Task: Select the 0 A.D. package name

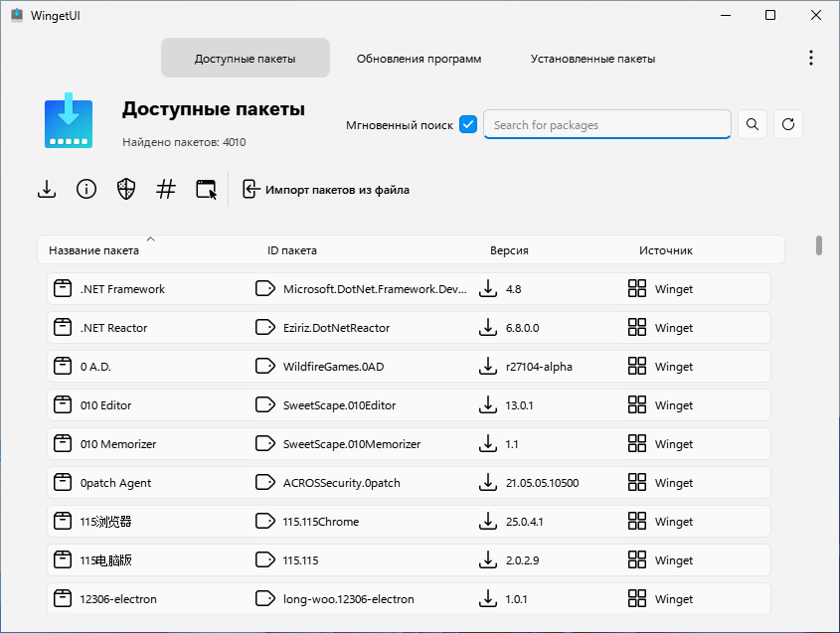Action: pyautogui.click(x=95, y=367)
